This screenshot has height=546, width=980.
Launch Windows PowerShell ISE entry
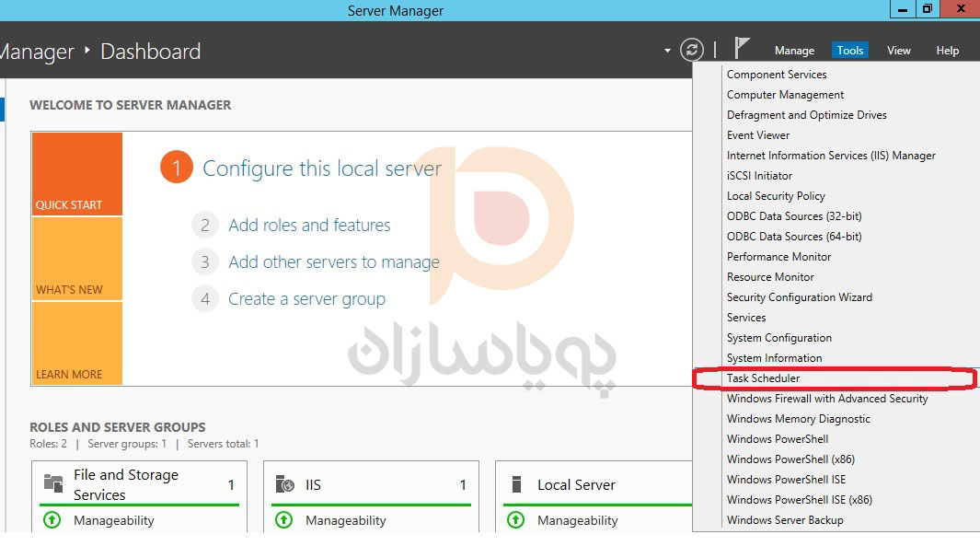click(786, 480)
